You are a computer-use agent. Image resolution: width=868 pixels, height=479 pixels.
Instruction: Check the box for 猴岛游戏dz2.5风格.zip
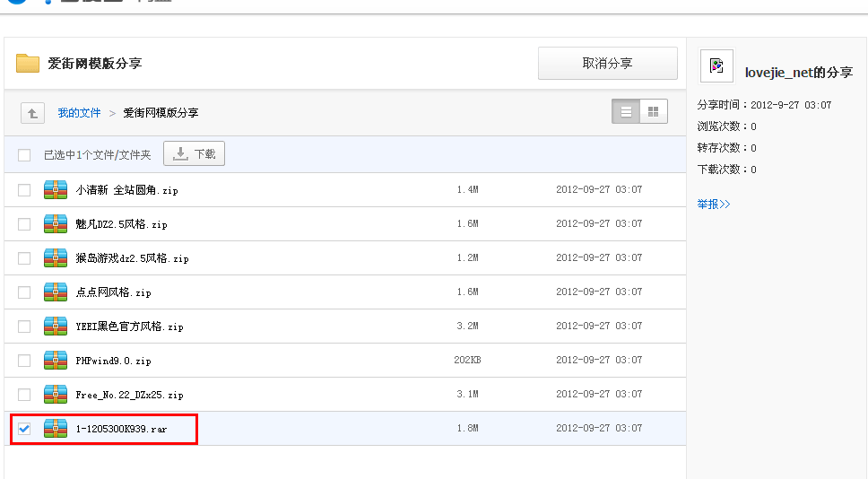[24, 258]
